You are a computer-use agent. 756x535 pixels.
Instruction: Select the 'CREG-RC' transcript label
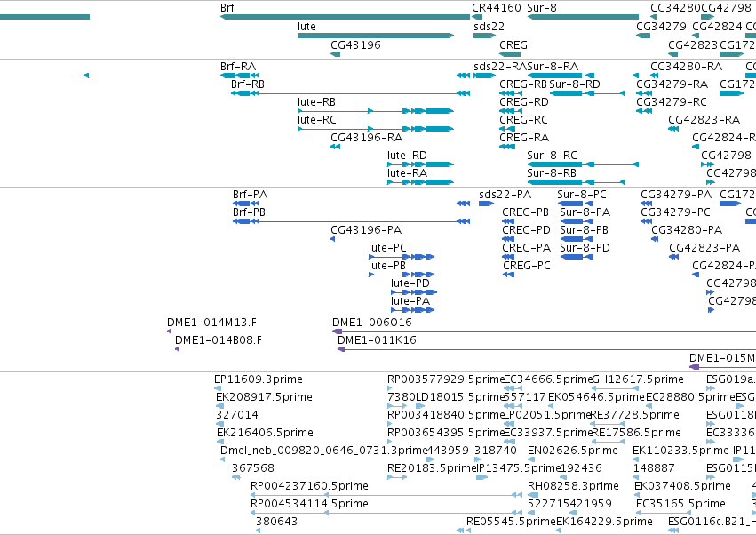click(523, 120)
